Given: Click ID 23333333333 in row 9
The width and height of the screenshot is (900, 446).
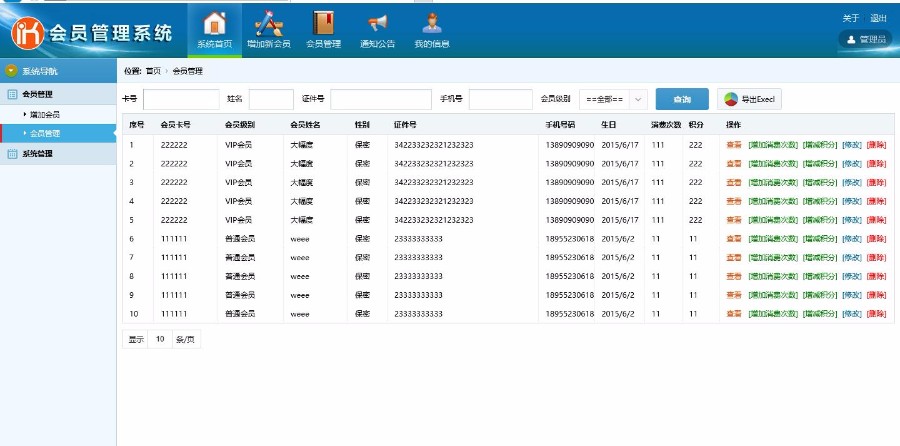Looking at the screenshot, I should 418,295.
